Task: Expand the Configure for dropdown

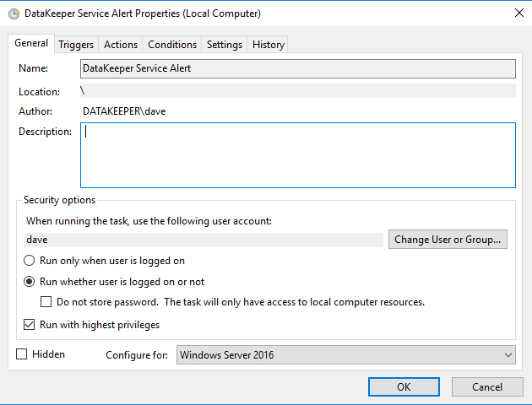Action: 346,355
